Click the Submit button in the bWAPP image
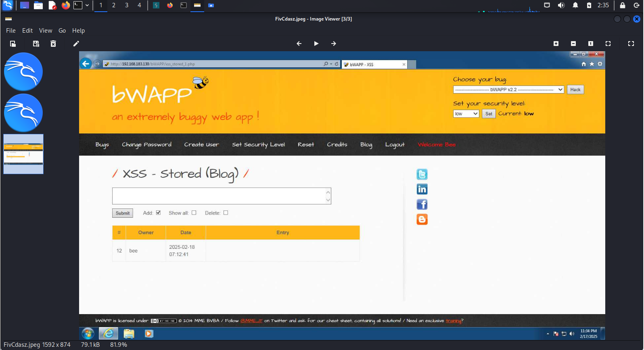 [123, 213]
